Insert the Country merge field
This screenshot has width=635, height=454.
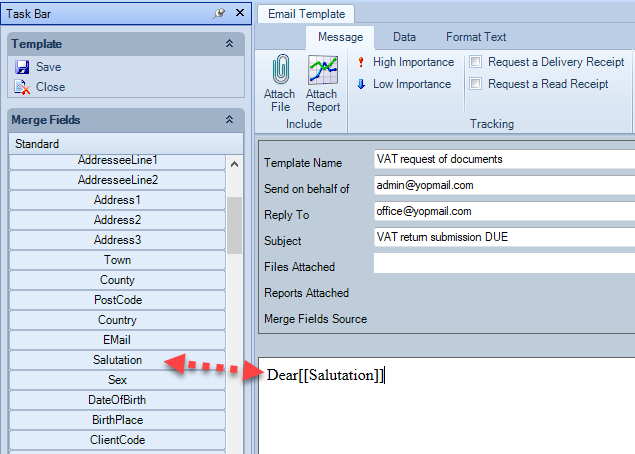click(117, 320)
